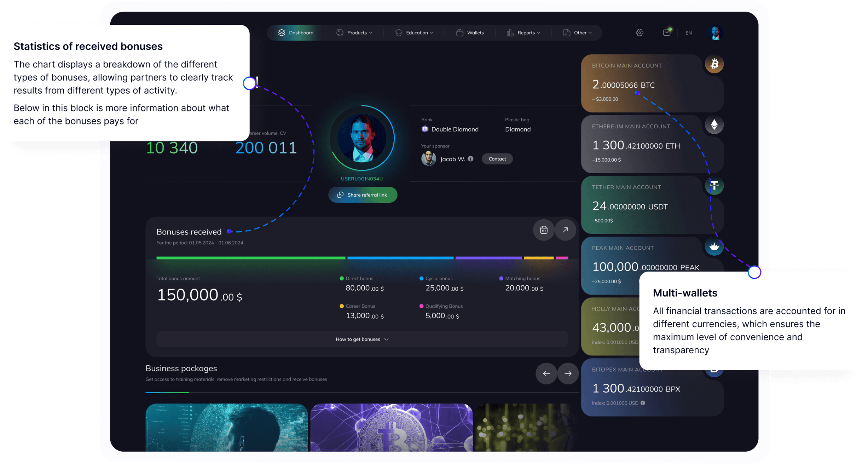The height and width of the screenshot is (470, 868).
Task: Toggle Matching bonus legend indicator
Action: pos(501,278)
